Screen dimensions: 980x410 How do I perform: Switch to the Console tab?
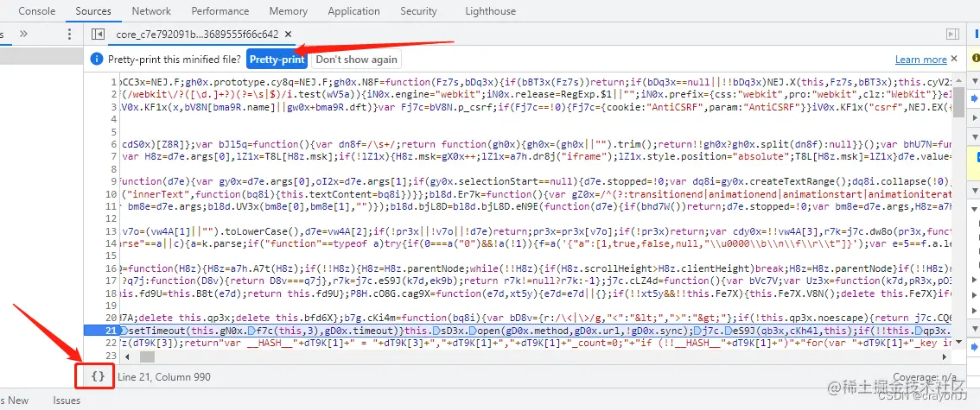click(x=37, y=11)
